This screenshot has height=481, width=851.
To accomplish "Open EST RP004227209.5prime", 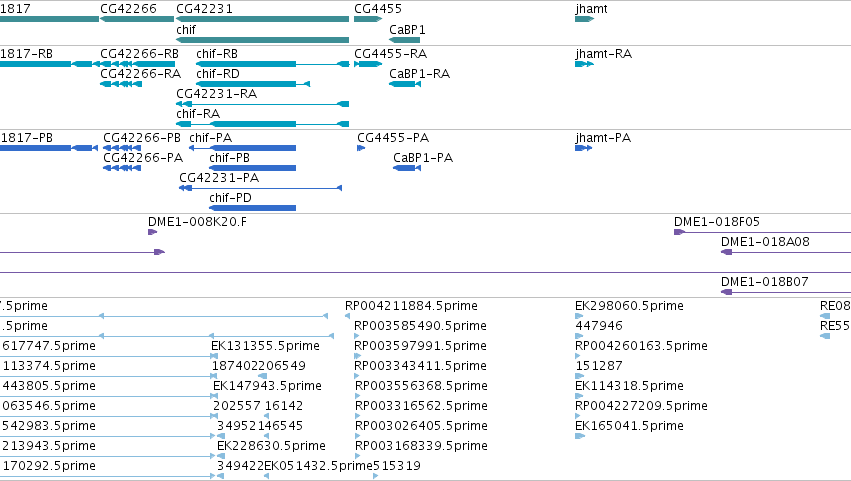I will click(642, 407).
